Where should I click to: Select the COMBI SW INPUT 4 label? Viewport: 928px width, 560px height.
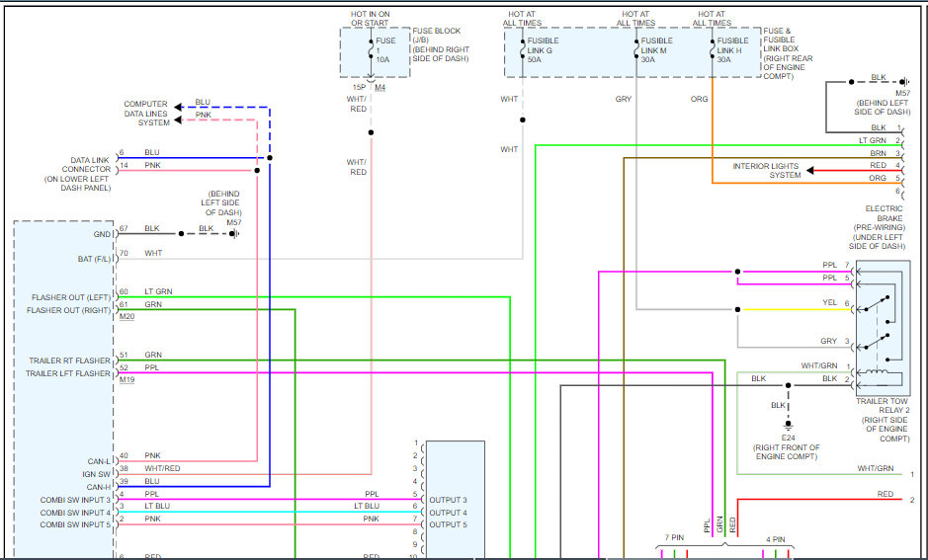[x=75, y=512]
